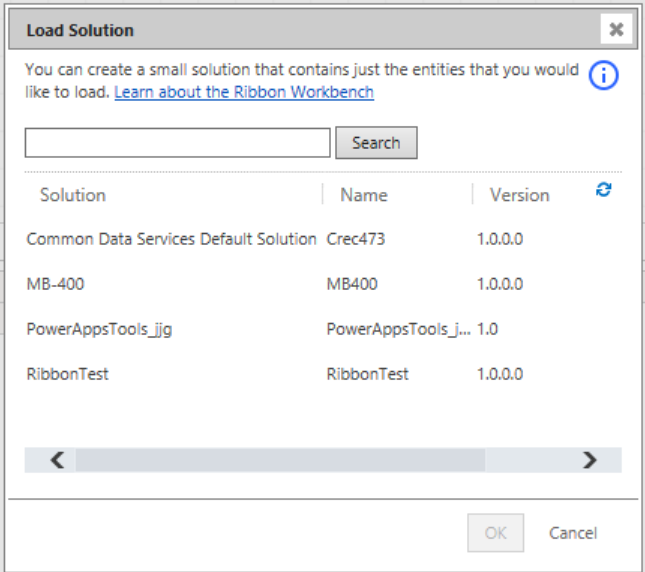Click the horizontal scrollbar thumb
This screenshot has height=572, width=645.
(x=280, y=460)
